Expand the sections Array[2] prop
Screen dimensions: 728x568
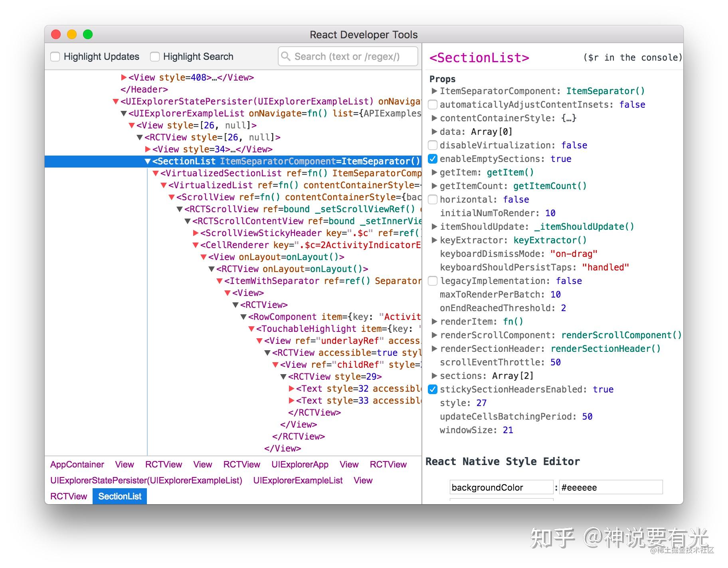434,375
